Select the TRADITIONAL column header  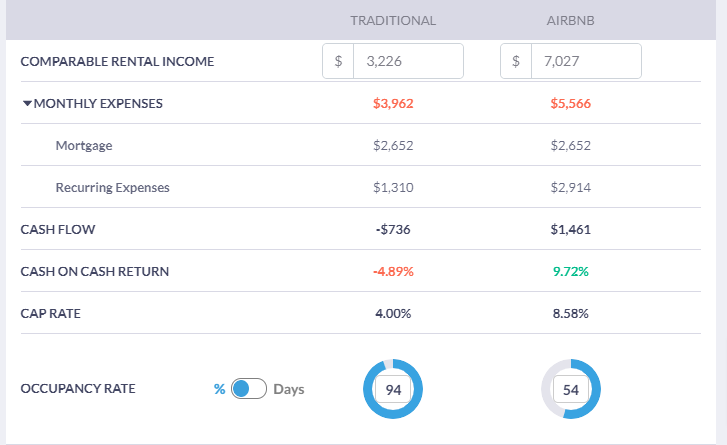393,20
